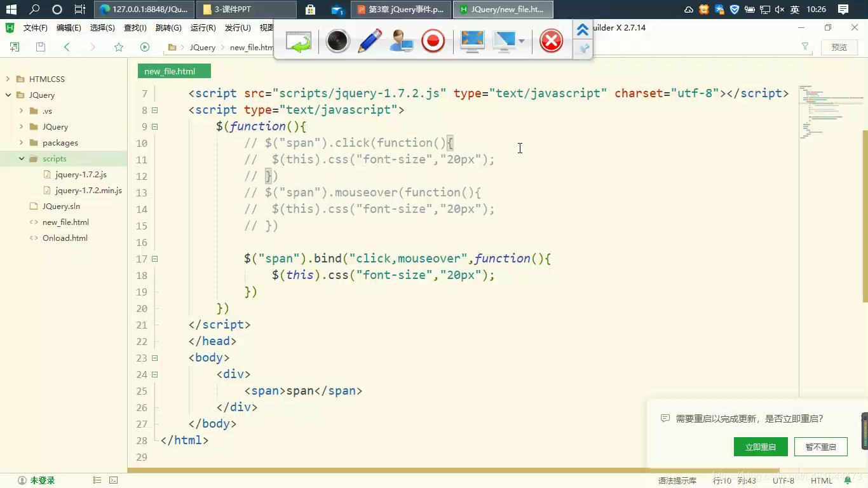Click JQuery in the breadcrumb path

[203, 48]
